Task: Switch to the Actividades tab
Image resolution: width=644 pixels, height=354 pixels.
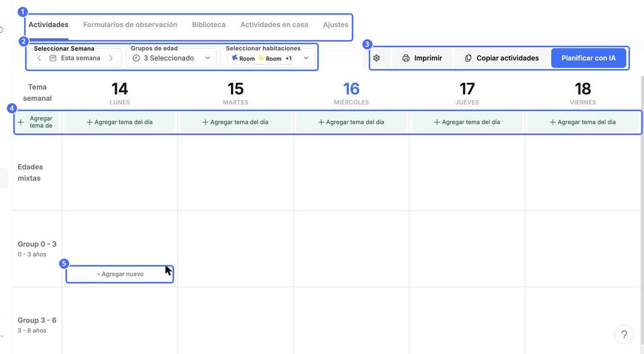Action: pyautogui.click(x=48, y=25)
